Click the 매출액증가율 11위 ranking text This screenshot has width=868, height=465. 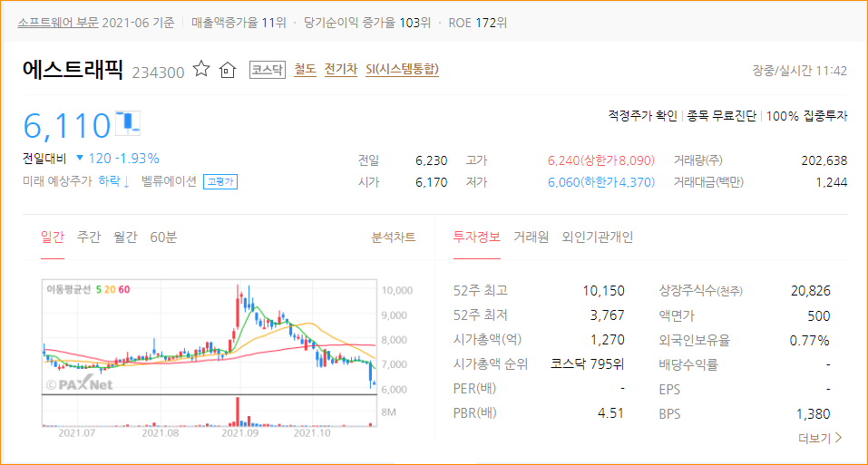239,23
